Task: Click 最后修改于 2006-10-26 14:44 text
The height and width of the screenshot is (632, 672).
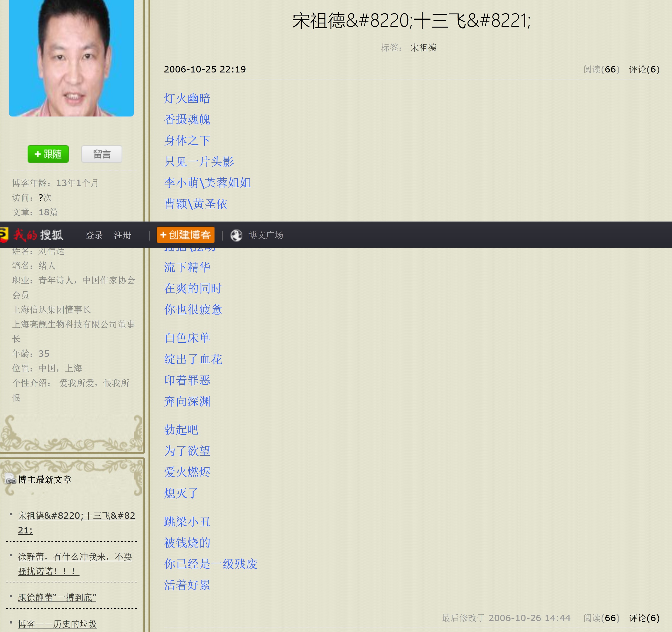Action: tap(506, 618)
